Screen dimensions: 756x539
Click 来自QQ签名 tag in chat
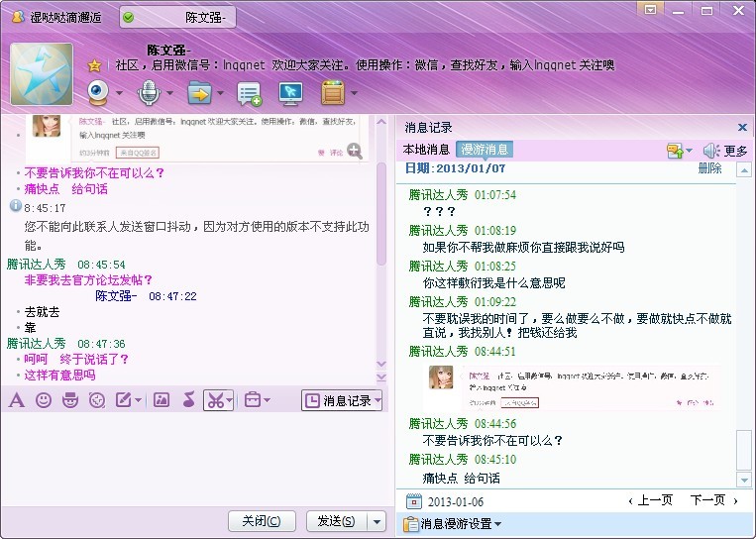coord(138,153)
